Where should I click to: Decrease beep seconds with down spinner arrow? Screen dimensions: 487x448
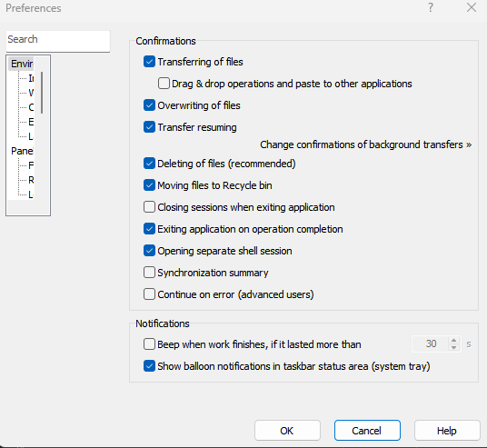(x=453, y=348)
